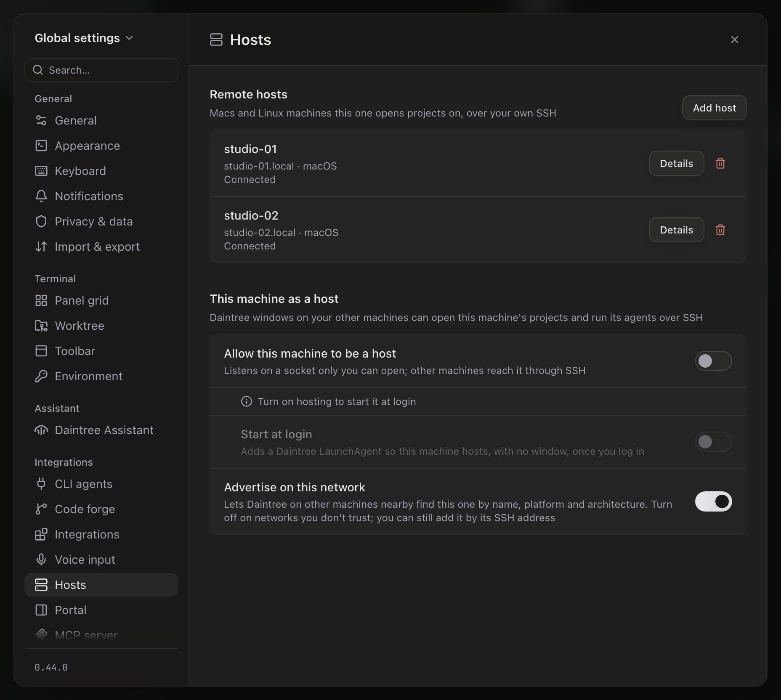
Task: Click the studio-01.local · macOS text
Action: tap(280, 166)
